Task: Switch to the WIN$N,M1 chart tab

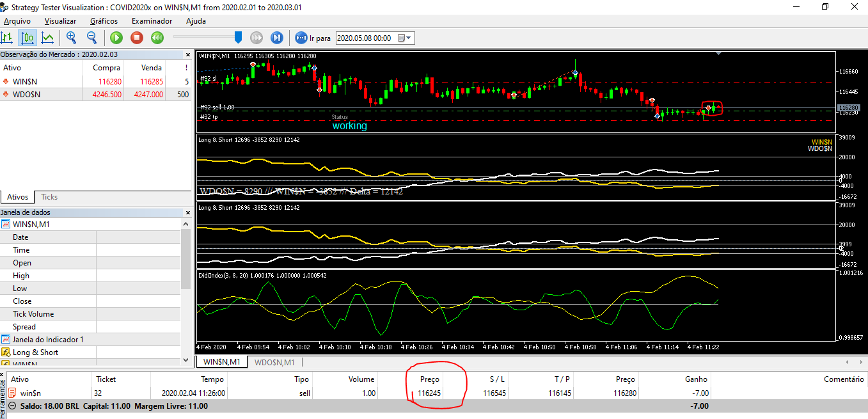Action: (222, 362)
